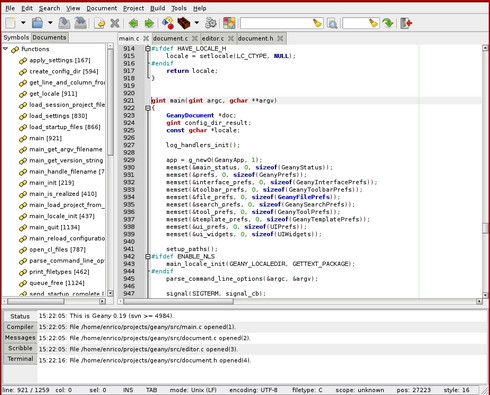Open the Terminal tab
The width and height of the screenshot is (490, 395).
20,359
